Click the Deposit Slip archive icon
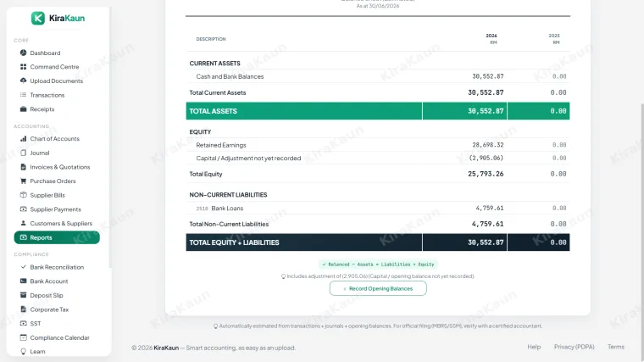The width and height of the screenshot is (644, 362). click(x=24, y=295)
